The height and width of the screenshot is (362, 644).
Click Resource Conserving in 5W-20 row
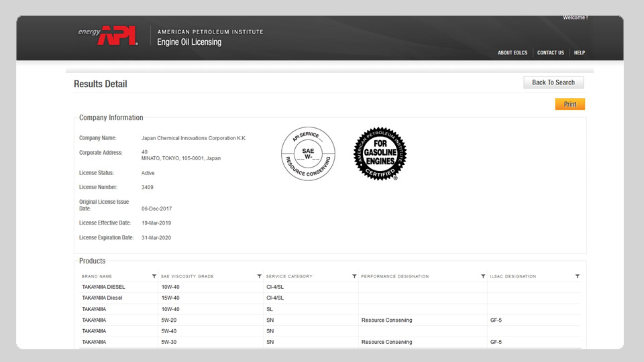tap(386, 320)
